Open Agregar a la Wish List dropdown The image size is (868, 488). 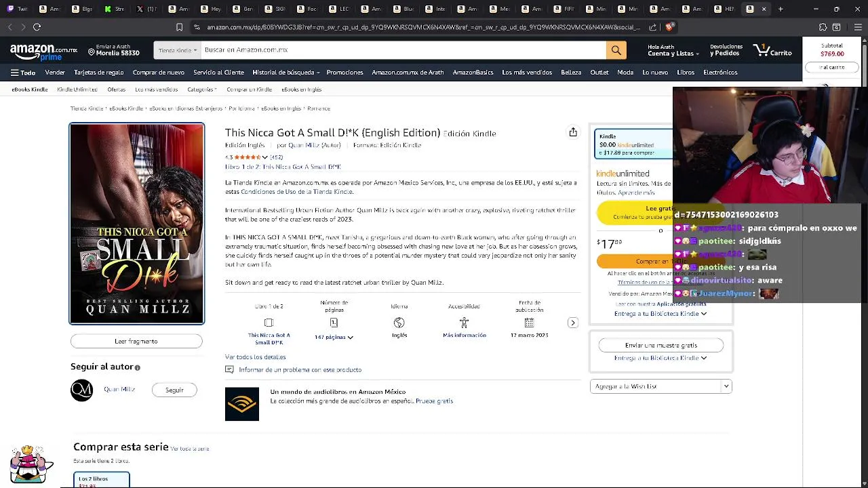tap(661, 386)
